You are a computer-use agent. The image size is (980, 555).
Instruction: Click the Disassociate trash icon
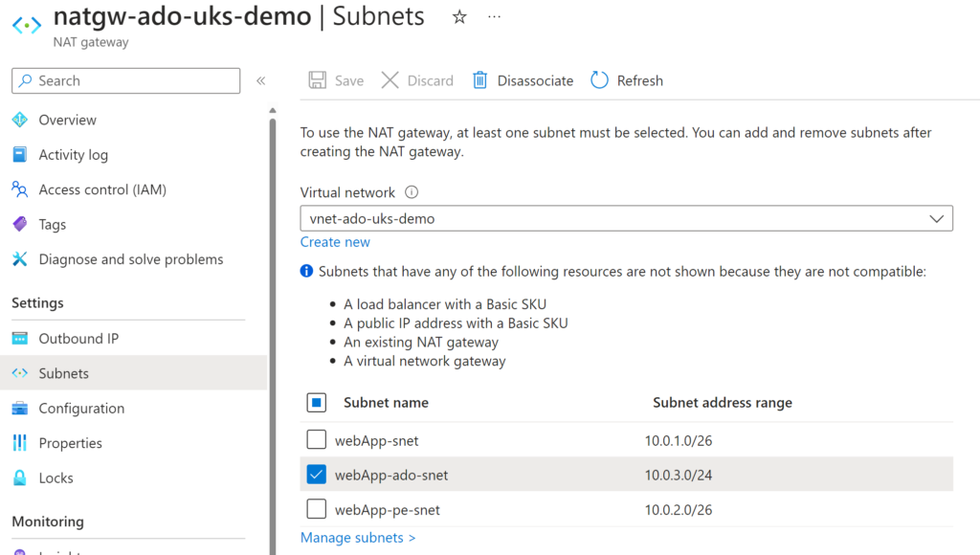479,80
